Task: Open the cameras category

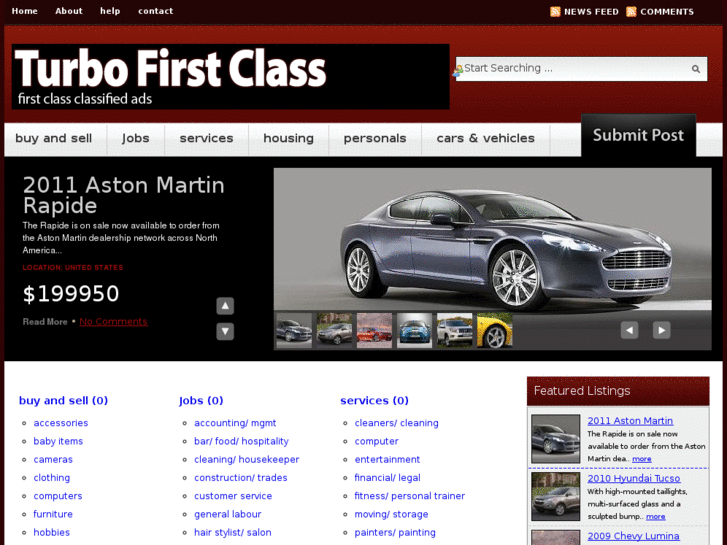Action: tap(53, 459)
